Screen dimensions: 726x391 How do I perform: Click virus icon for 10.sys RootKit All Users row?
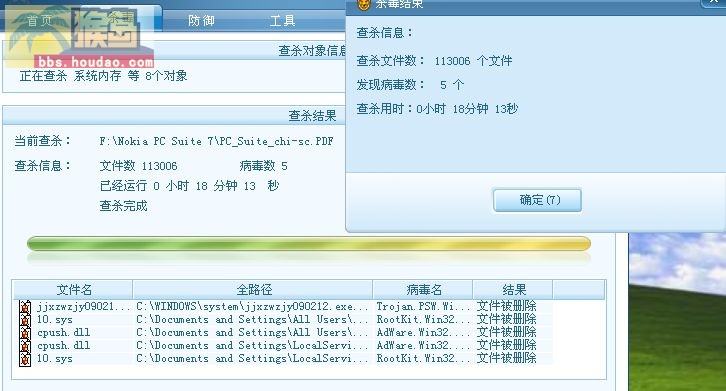point(25,320)
